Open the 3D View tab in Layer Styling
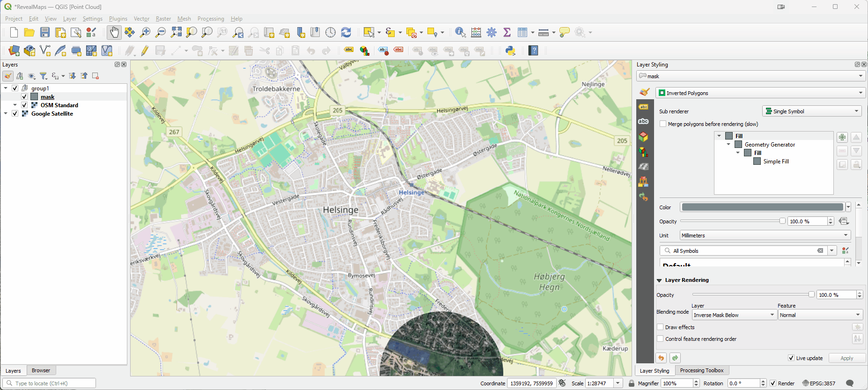The height and width of the screenshot is (390, 868). click(x=644, y=137)
